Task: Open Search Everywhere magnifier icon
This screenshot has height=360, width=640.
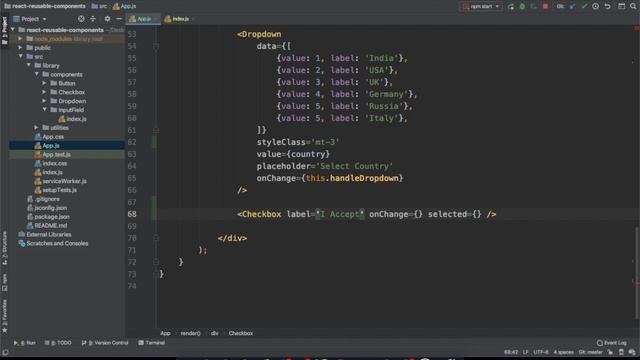Action: pyautogui.click(x=633, y=6)
